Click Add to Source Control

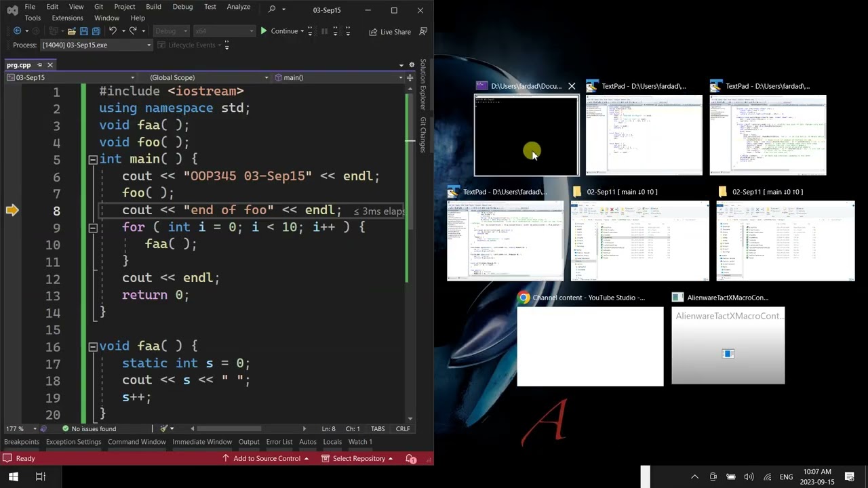[x=266, y=459]
